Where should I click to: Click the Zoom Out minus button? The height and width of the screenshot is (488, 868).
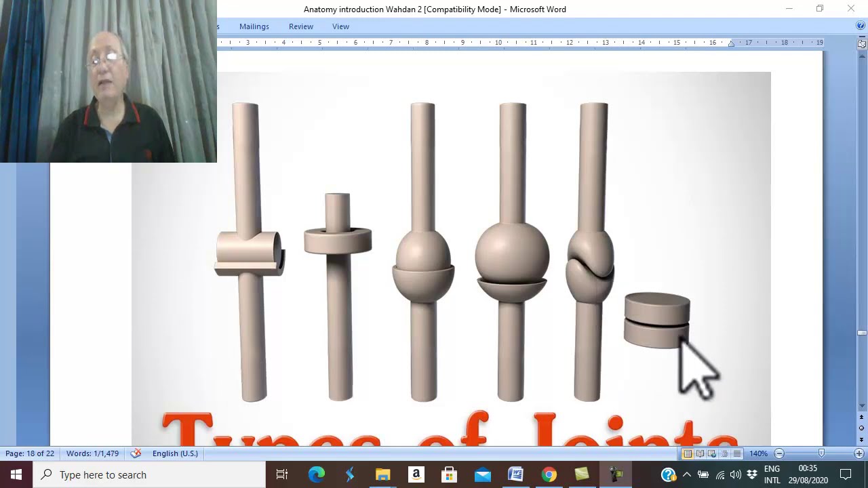point(778,453)
